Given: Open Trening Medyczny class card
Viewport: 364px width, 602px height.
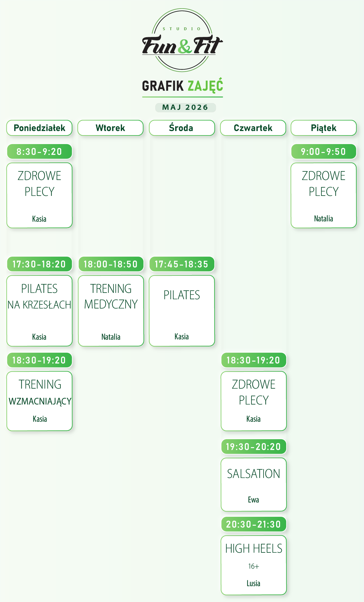Looking at the screenshot, I should (x=111, y=311).
